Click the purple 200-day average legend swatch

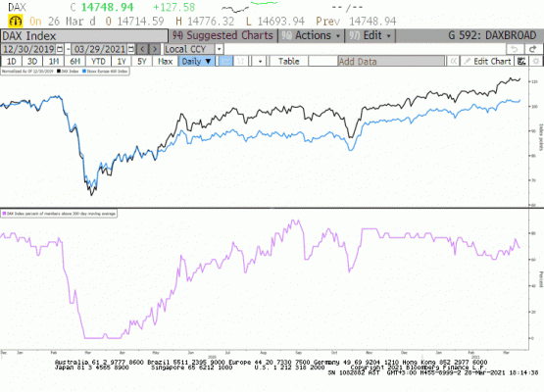pyautogui.click(x=5, y=214)
